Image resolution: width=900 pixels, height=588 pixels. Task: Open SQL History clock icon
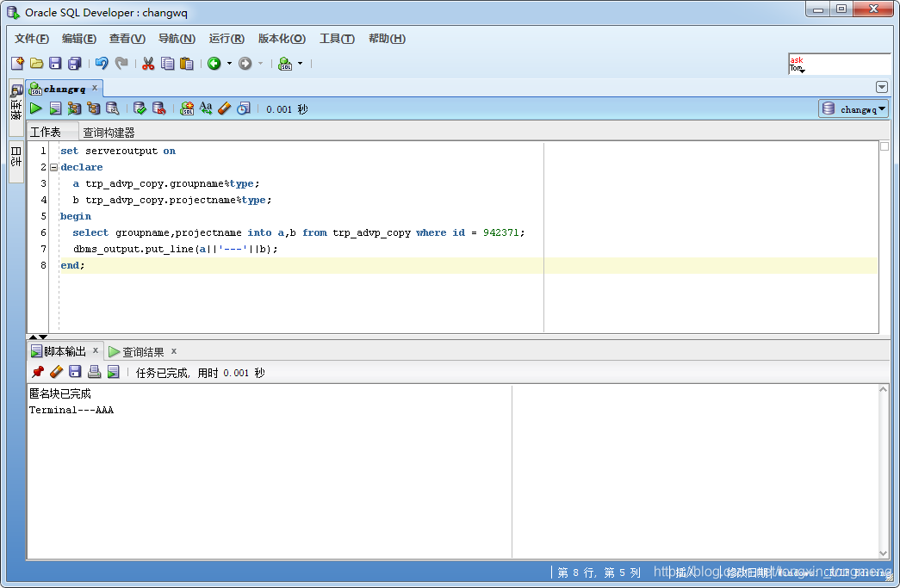point(244,108)
